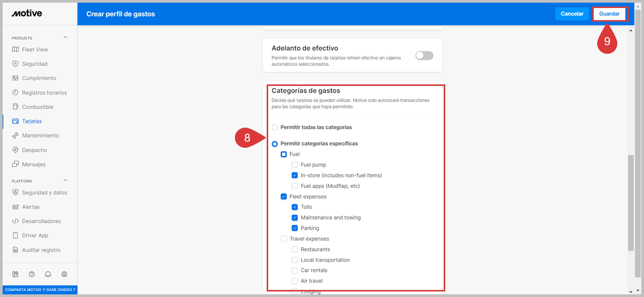Click the Guardar button
This screenshot has width=644, height=297.
point(609,14)
